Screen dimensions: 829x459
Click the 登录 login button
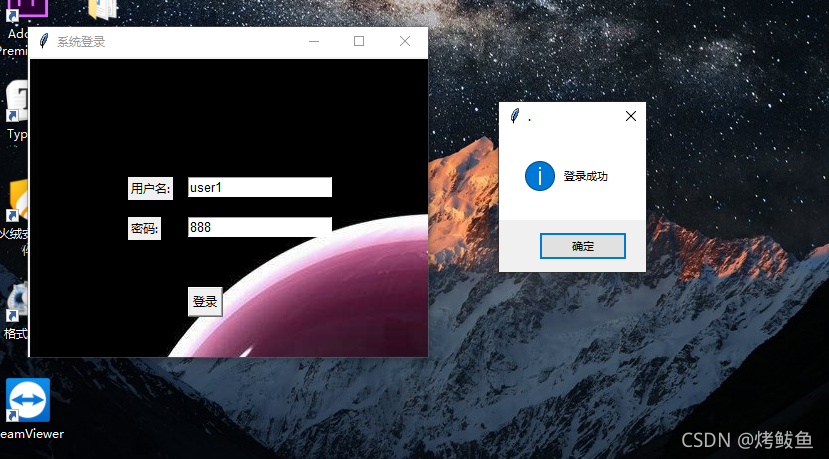click(205, 301)
